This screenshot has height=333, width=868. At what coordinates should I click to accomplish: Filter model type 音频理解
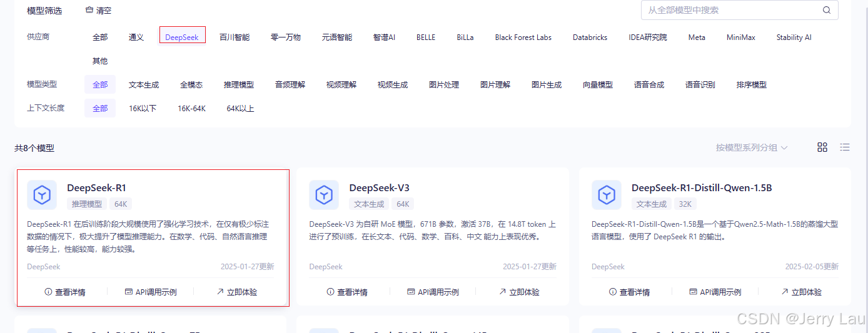pos(290,84)
